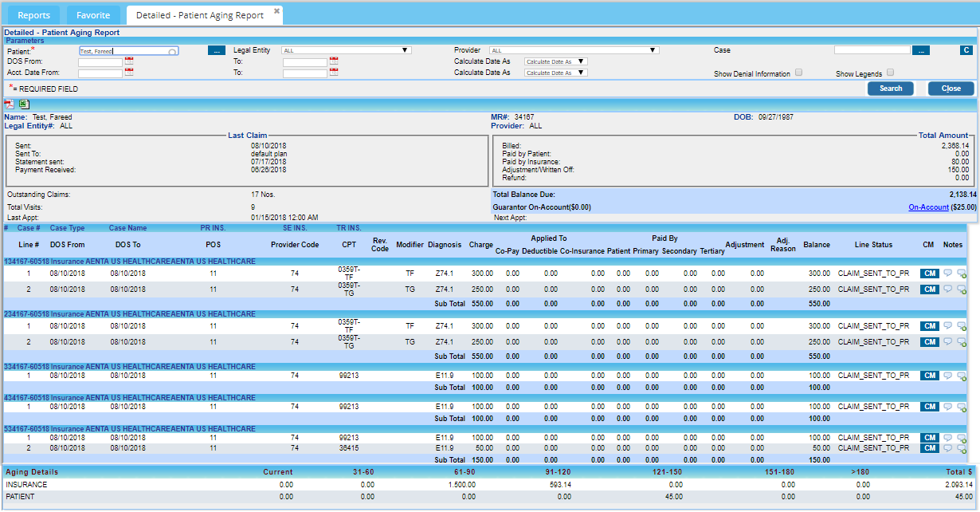
Task: Click the case lookup ellipsis button
Action: (x=920, y=50)
